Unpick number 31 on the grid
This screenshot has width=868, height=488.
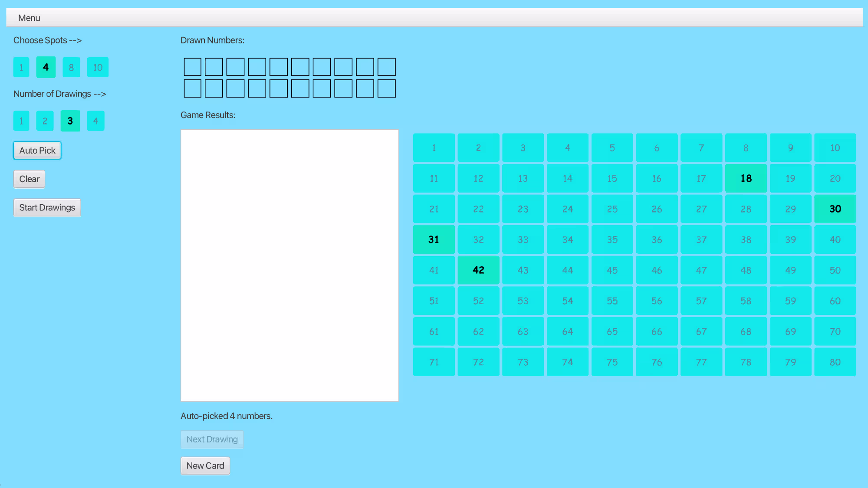click(434, 239)
